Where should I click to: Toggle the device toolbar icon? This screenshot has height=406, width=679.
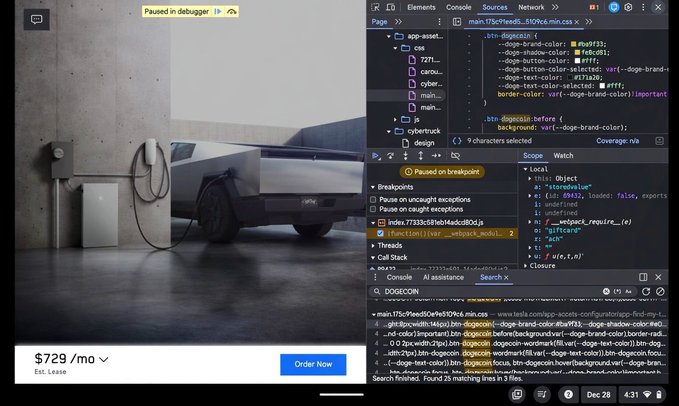pos(391,7)
